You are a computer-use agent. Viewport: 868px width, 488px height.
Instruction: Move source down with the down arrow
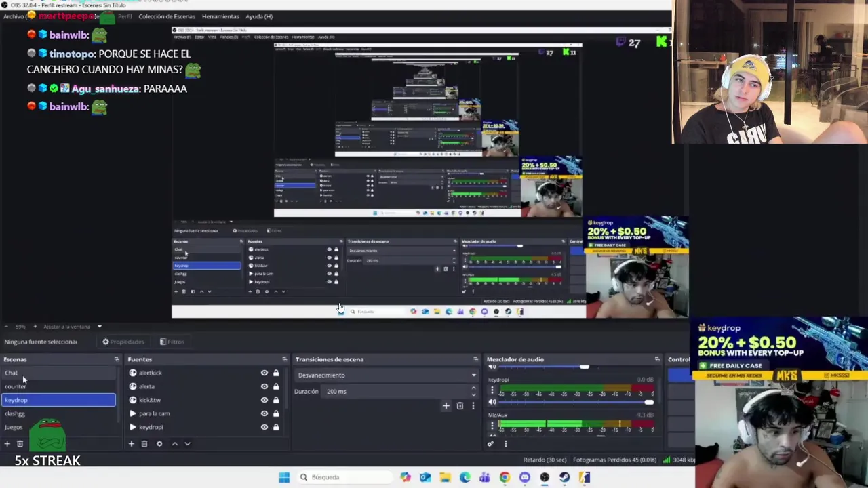(x=187, y=444)
